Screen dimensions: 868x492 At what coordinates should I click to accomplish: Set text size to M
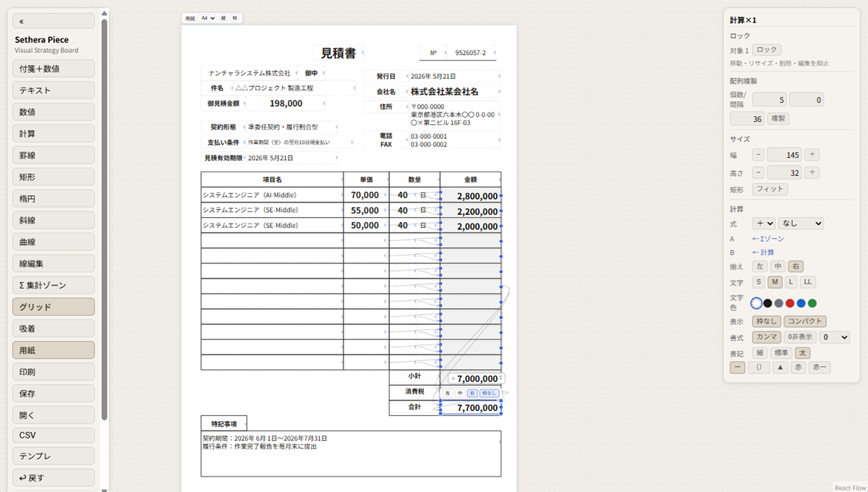(775, 281)
